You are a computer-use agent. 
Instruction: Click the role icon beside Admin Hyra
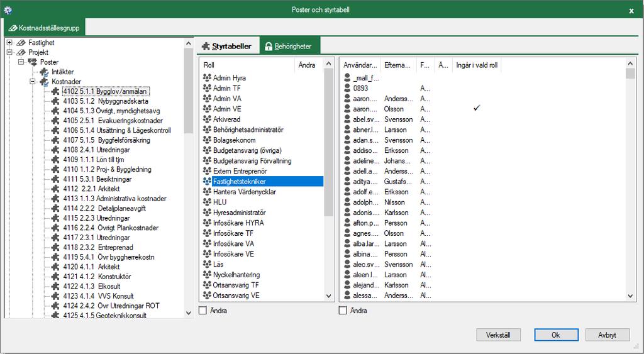tap(207, 77)
